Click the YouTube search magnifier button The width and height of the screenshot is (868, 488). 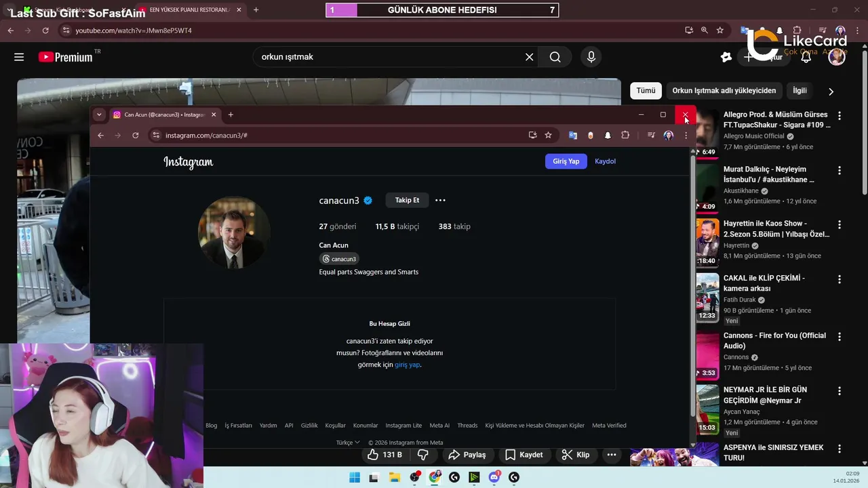555,57
